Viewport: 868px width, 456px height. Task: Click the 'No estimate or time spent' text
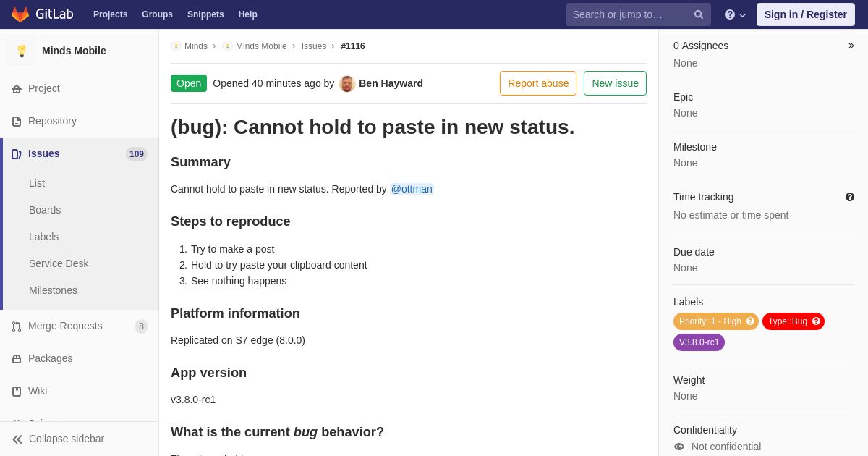point(731,215)
